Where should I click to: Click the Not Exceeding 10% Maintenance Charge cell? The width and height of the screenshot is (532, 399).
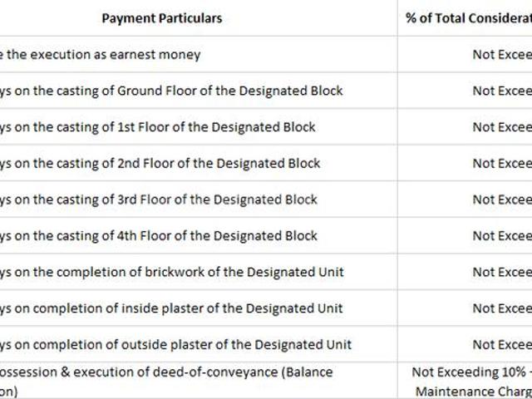tap(472, 382)
